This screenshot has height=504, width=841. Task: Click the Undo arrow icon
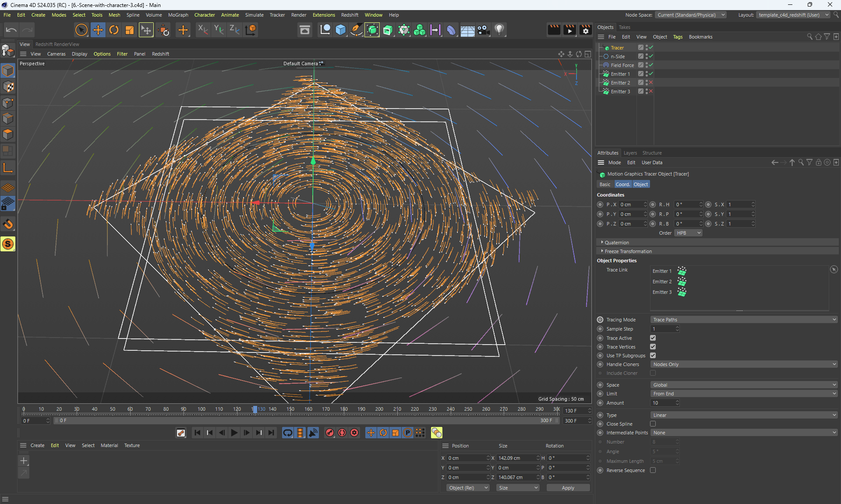point(11,30)
